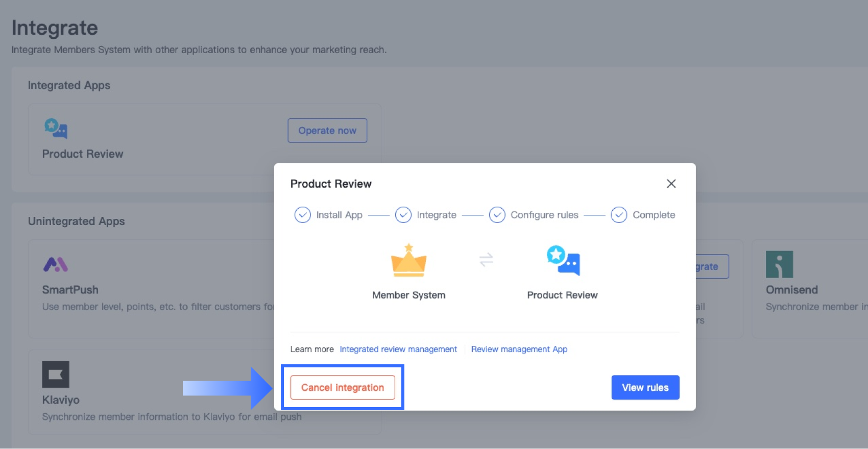Viewport: 868px width, 449px height.
Task: Click the Product Review icon in dialog
Action: pos(563,261)
